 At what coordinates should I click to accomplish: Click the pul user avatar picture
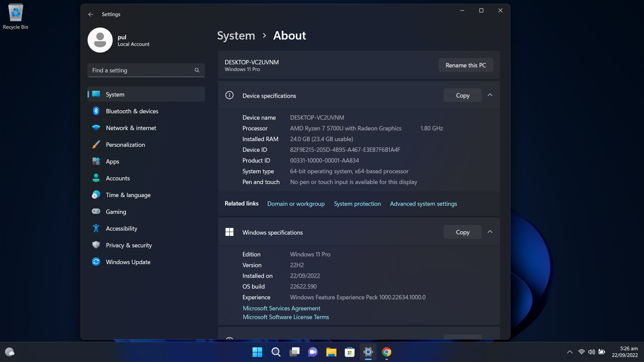[x=100, y=40]
